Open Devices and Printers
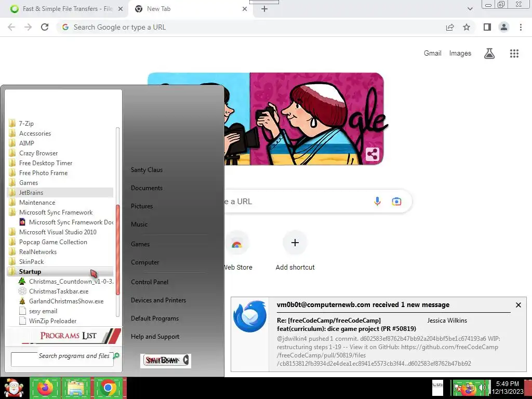 click(x=158, y=300)
